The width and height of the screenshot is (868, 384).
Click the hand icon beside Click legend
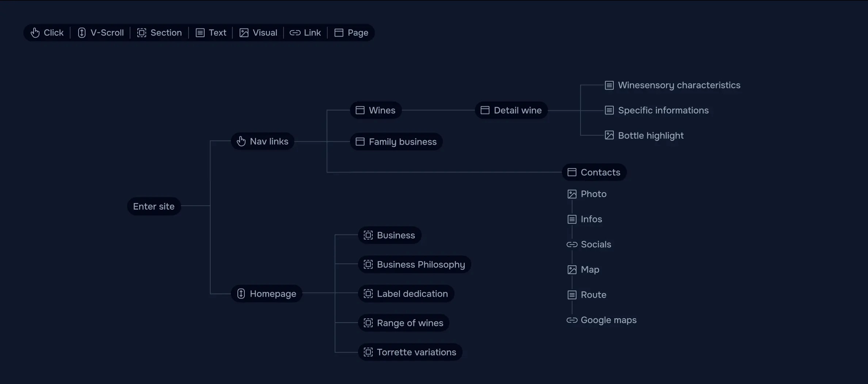click(x=35, y=33)
